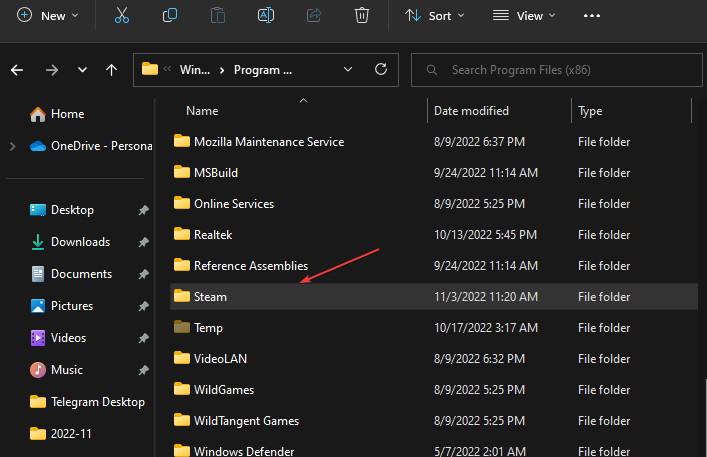Click Realtek's date 10/13/2022 5:45 PM
The height and width of the screenshot is (457, 707).
(x=485, y=235)
